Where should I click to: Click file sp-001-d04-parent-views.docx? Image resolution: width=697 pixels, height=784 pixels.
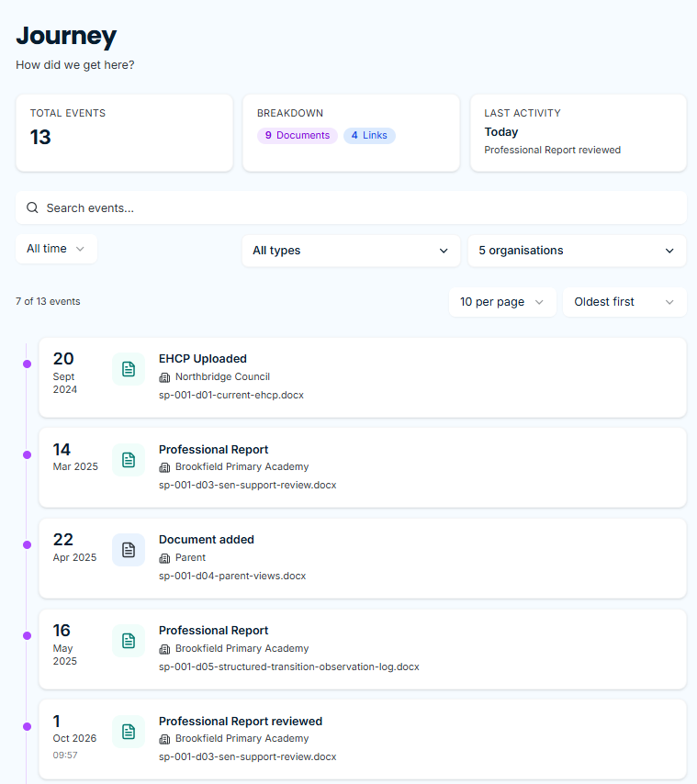[x=232, y=576]
